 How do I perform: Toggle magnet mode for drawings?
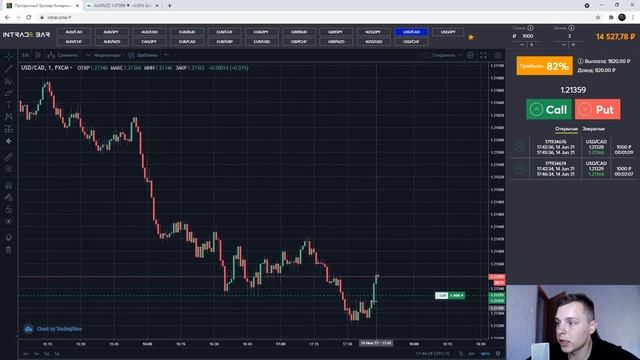coord(9,185)
